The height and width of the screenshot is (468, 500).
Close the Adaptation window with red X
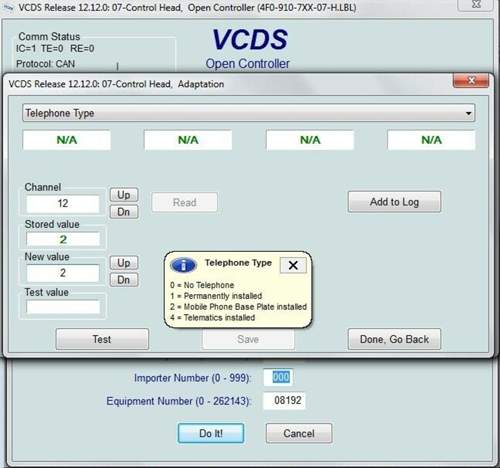tap(471, 80)
